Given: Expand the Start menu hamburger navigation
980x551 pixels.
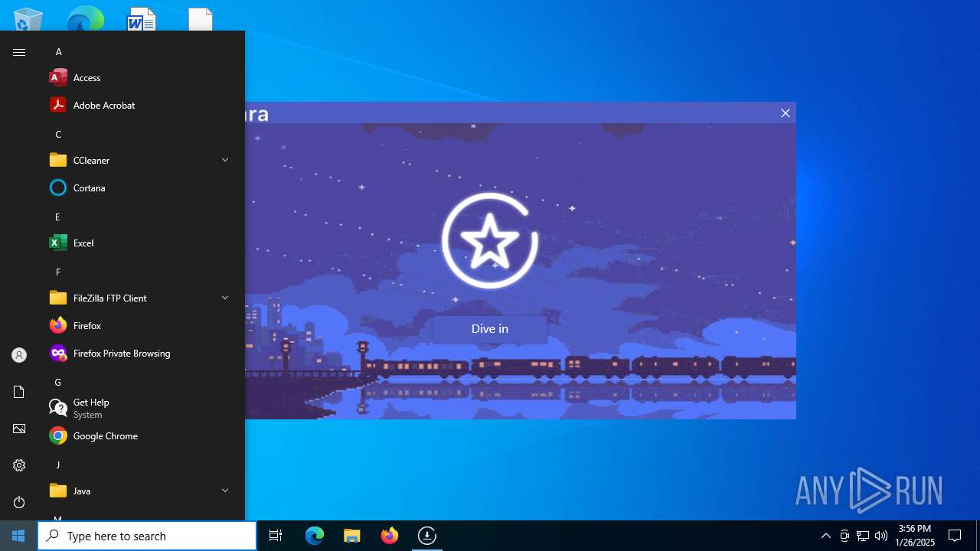Looking at the screenshot, I should [x=19, y=52].
